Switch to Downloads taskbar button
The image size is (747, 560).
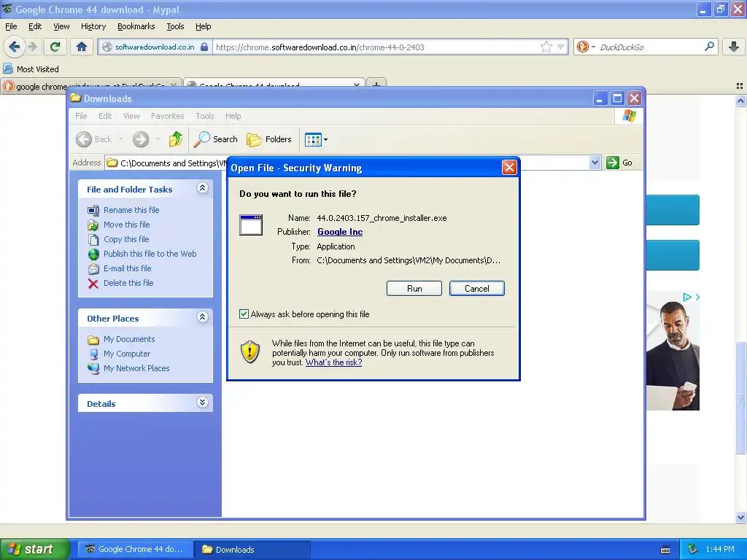(x=252, y=550)
